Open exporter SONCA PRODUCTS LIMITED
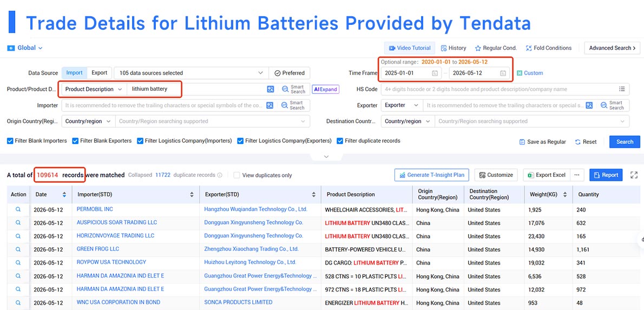The height and width of the screenshot is (310, 644). [x=238, y=302]
